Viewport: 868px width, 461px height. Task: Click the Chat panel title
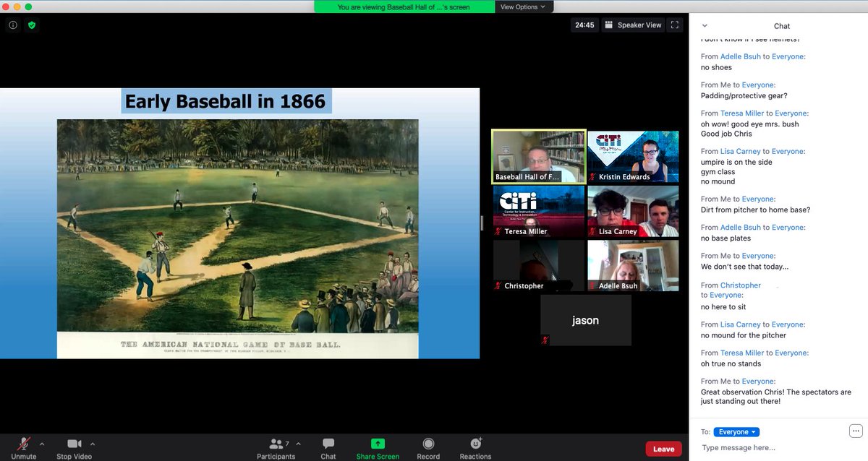coord(782,26)
